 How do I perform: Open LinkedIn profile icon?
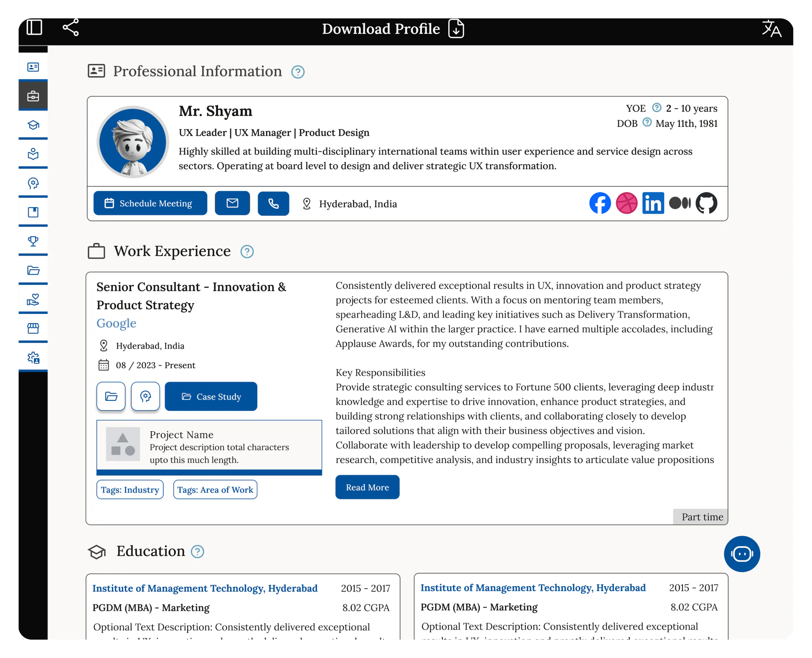(x=653, y=203)
